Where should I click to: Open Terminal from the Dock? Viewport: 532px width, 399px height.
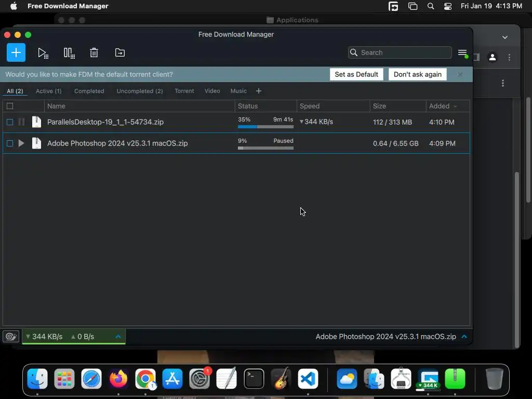pos(254,379)
